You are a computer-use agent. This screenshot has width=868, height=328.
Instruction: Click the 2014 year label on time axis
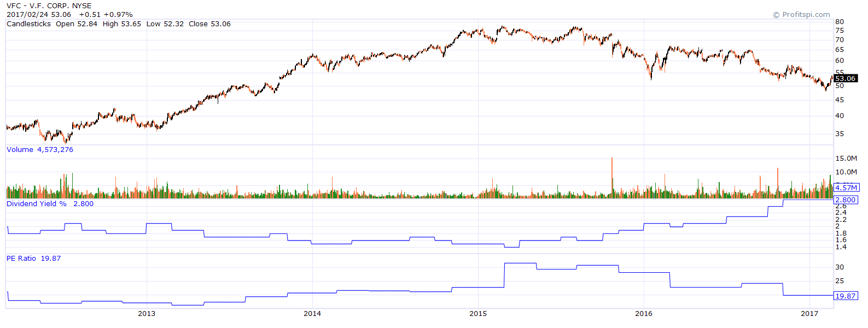[x=312, y=314]
